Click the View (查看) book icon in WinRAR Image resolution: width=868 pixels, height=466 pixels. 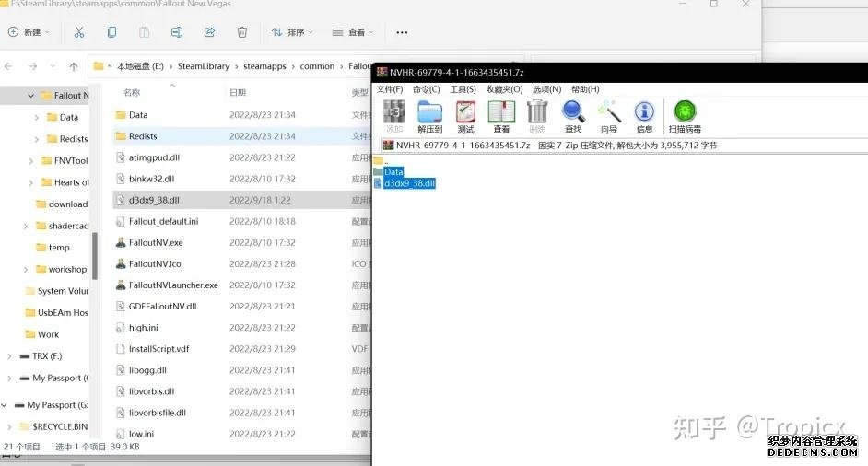coord(501,117)
